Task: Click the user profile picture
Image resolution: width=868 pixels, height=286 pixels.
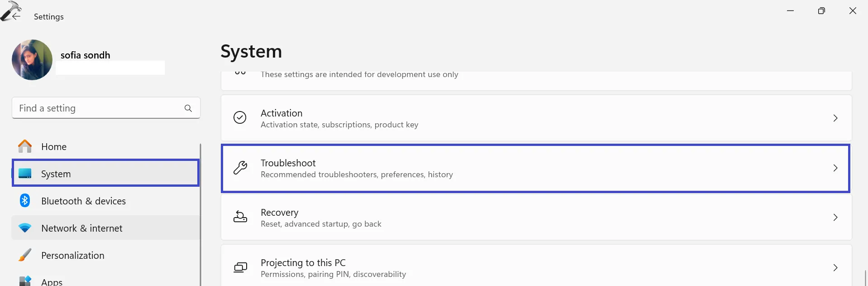Action: tap(32, 60)
